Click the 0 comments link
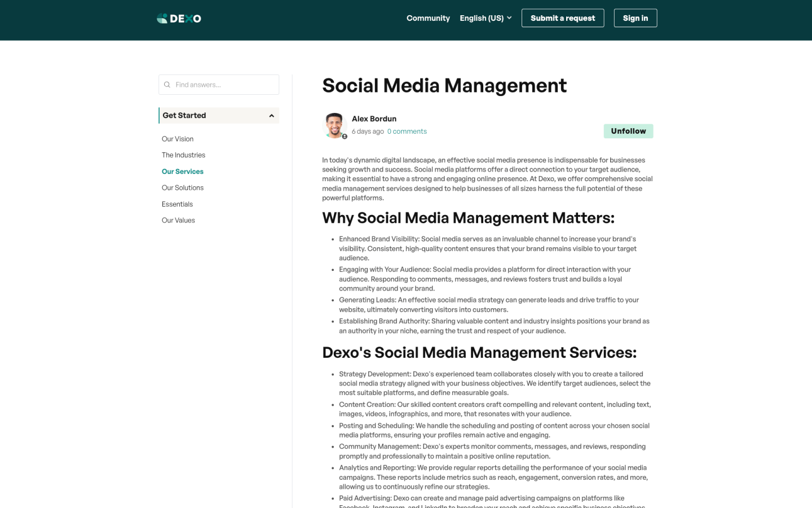The width and height of the screenshot is (812, 508). click(407, 132)
